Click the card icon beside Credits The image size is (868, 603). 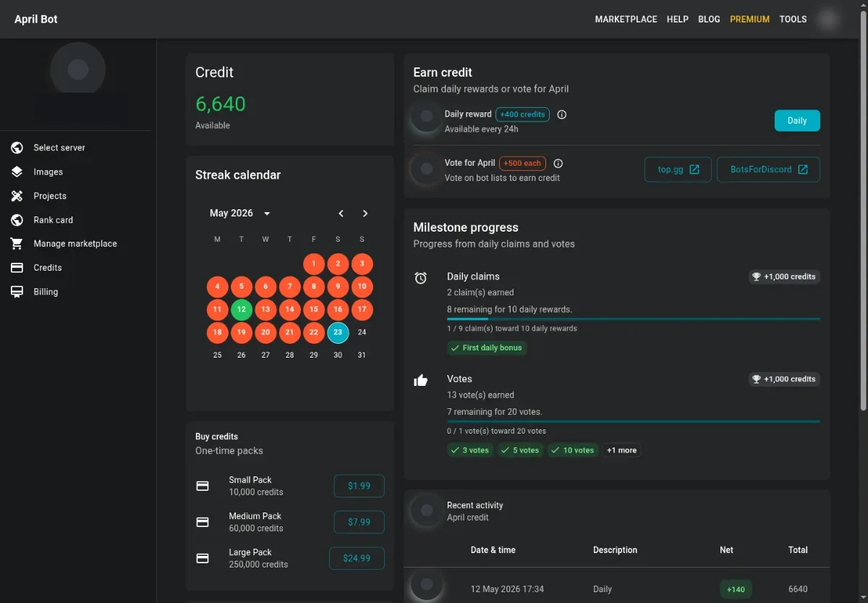coord(17,267)
